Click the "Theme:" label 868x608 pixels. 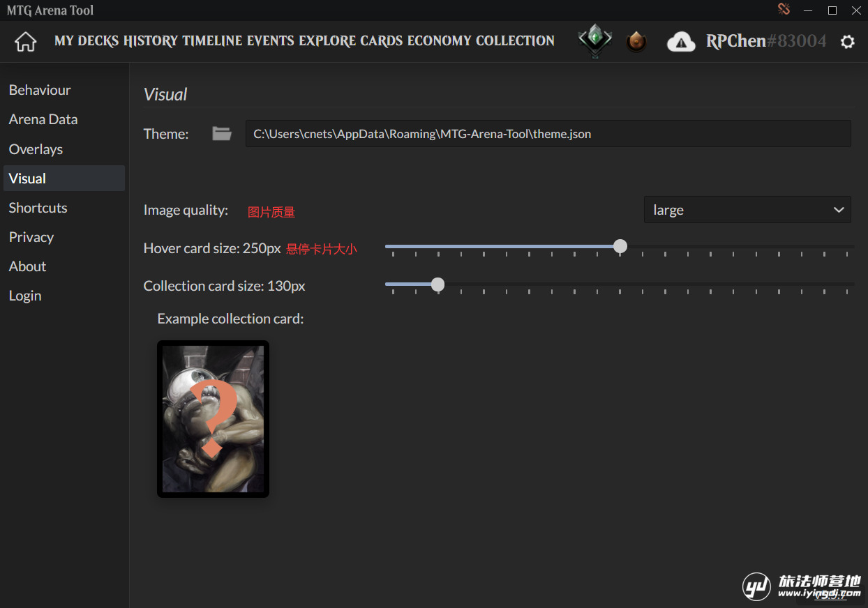(166, 134)
